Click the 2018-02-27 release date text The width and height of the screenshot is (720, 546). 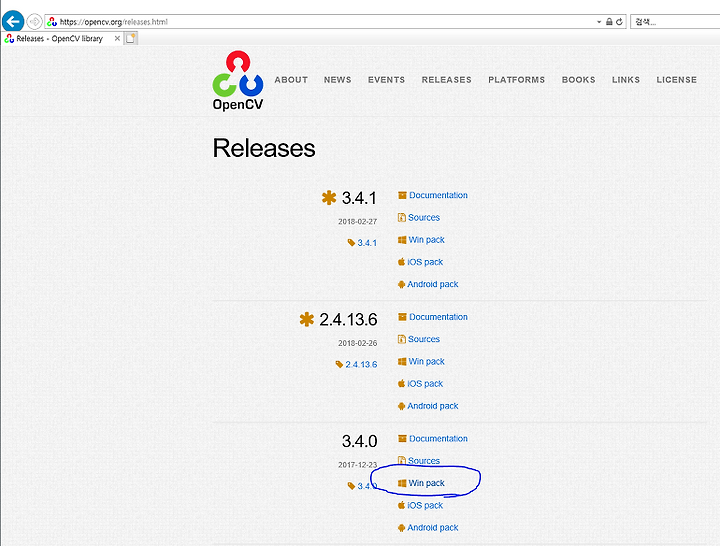pyautogui.click(x=358, y=221)
